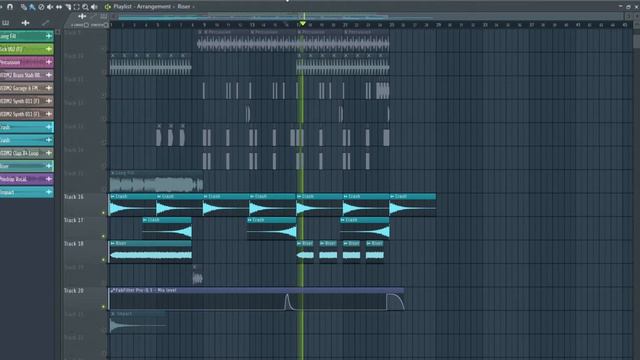Screen dimensions: 640x360
Task: Toggle the snap magnet icon
Action: (x=10, y=7)
